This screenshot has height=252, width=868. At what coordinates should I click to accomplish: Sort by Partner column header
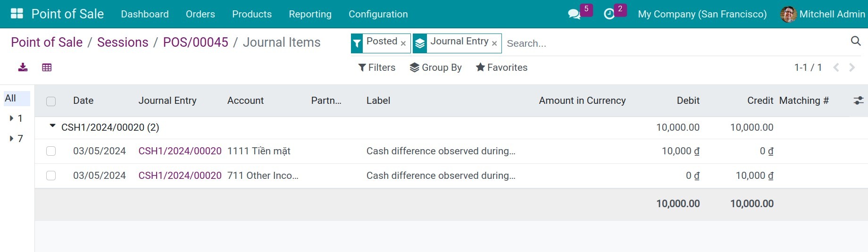click(x=326, y=101)
